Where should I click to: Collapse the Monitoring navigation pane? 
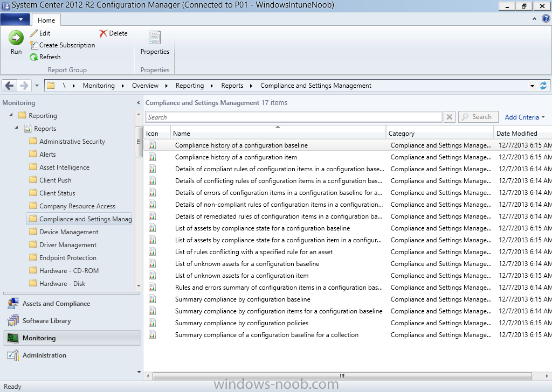pos(138,103)
